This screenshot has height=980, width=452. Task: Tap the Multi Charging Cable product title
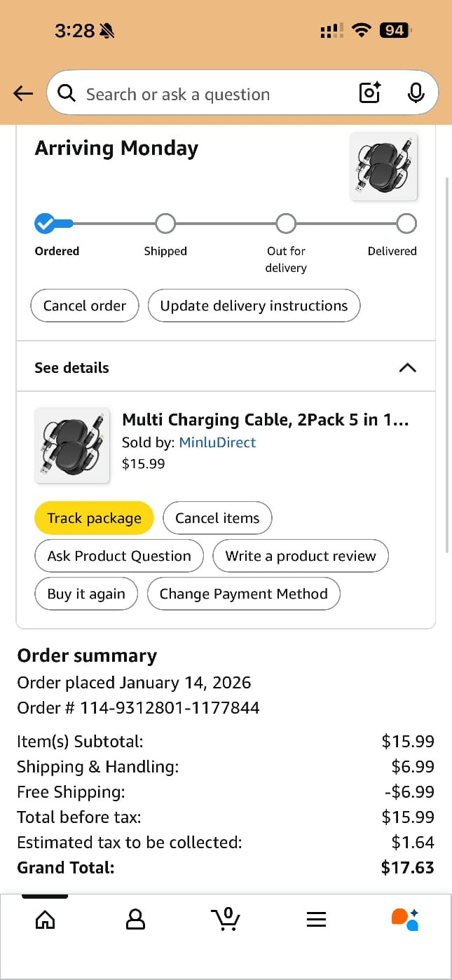coord(265,419)
